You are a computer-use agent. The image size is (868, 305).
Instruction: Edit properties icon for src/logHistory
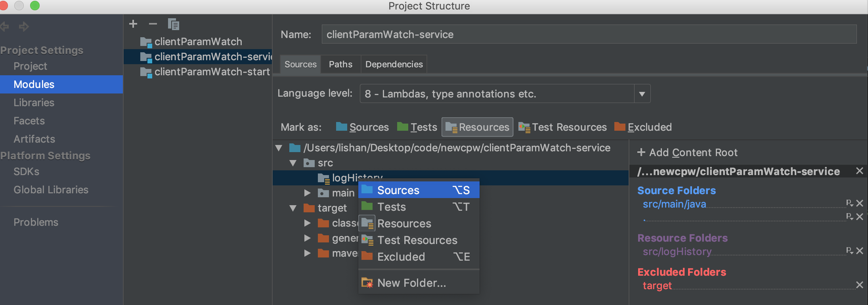(x=849, y=250)
